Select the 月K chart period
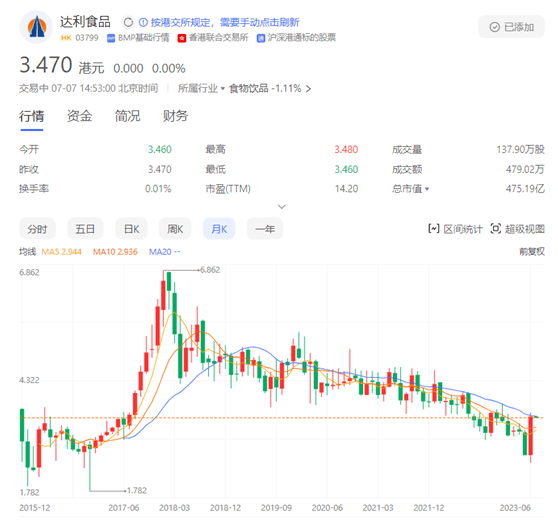Viewport: 558px width, 522px height. pos(219,229)
